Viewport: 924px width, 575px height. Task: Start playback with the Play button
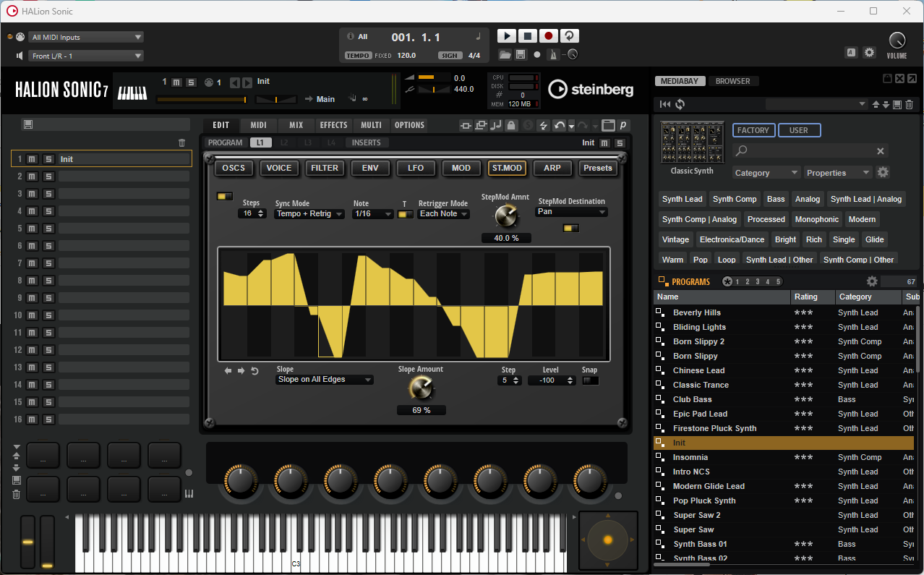(x=507, y=36)
